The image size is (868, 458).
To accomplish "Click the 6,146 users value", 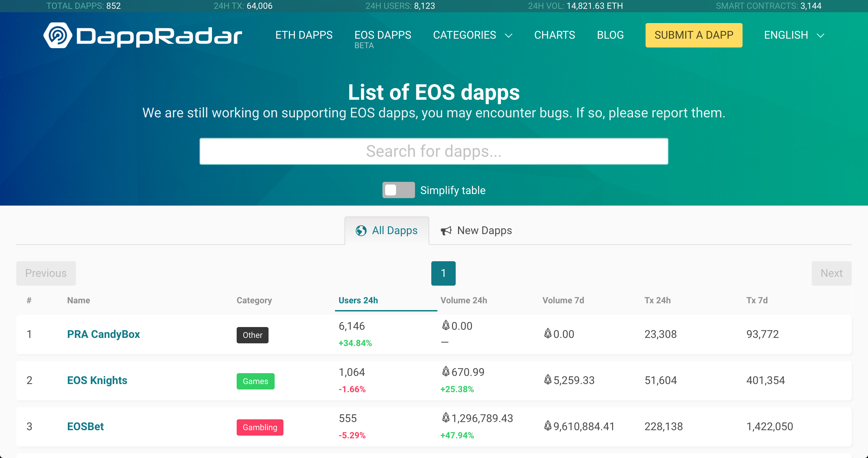I will [x=352, y=326].
